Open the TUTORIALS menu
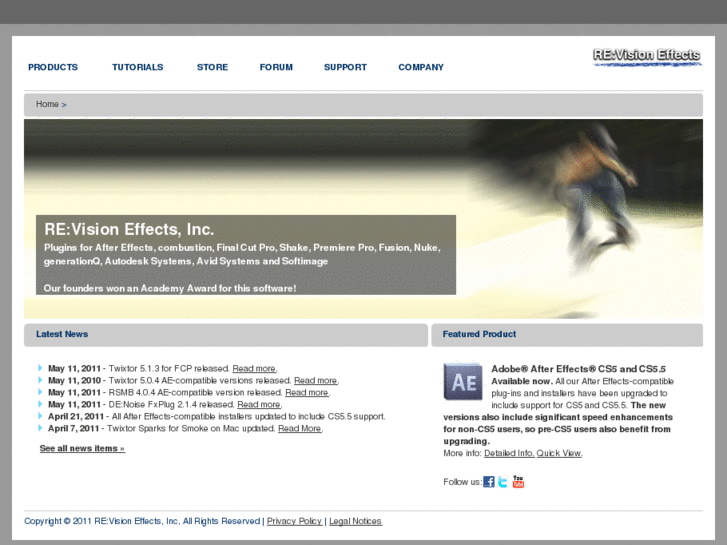Image resolution: width=727 pixels, height=545 pixels. [138, 67]
